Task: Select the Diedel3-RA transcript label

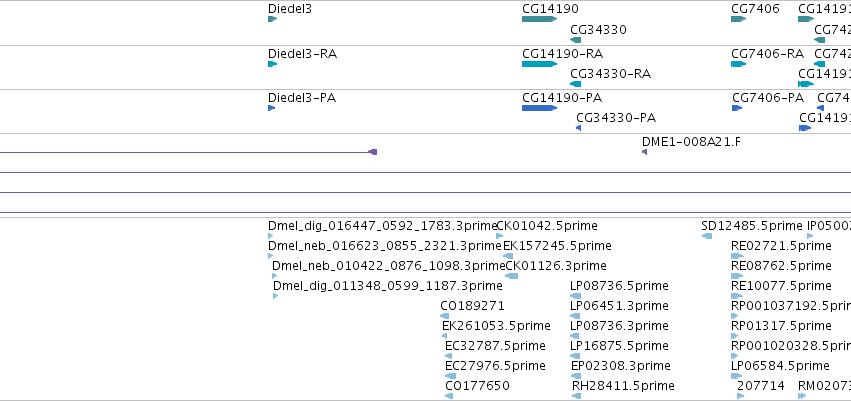Action: 302,54
